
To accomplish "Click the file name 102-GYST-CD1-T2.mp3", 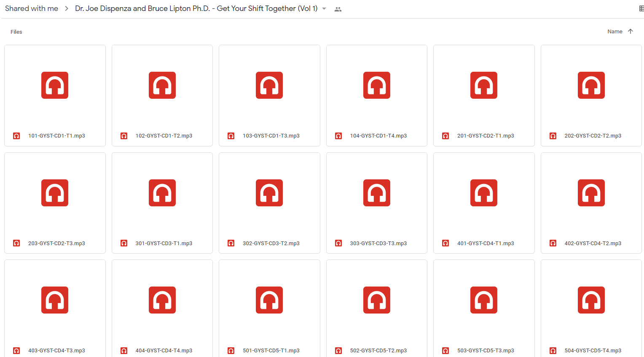I will point(164,136).
